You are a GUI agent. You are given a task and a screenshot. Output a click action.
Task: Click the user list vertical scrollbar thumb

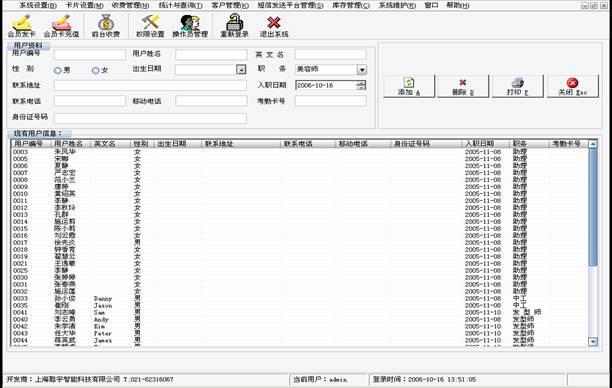click(x=593, y=207)
